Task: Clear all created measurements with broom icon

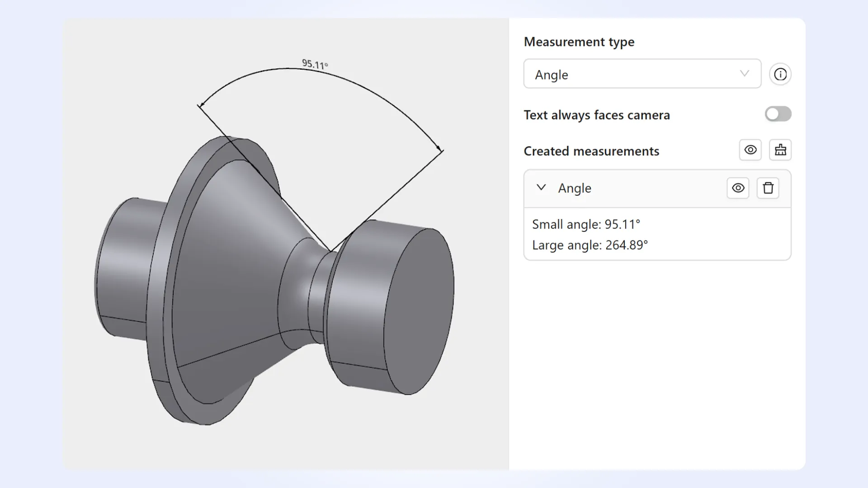Action: [780, 150]
